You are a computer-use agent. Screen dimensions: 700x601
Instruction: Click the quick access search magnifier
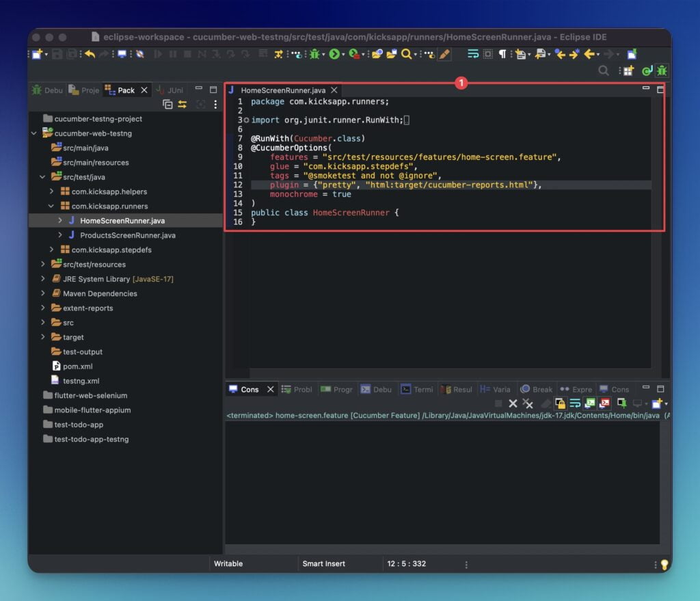[604, 70]
